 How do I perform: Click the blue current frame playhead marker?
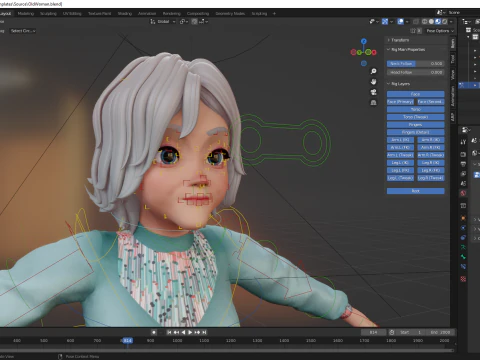click(x=127, y=341)
